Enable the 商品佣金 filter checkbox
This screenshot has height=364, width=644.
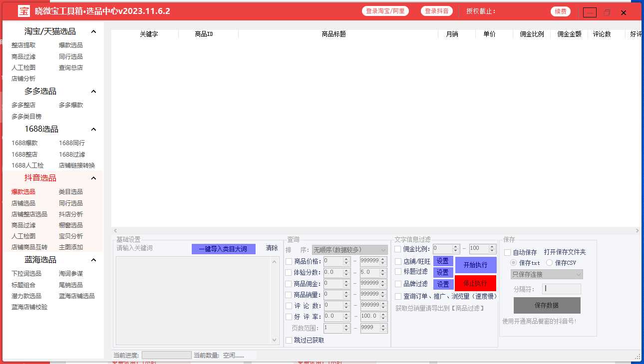289,284
